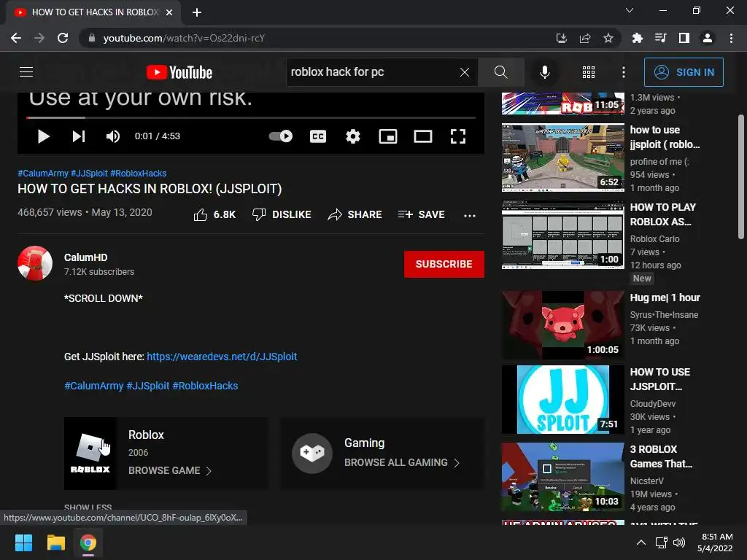Open 'how to use jjsploit' video thumbnail
Image resolution: width=747 pixels, height=560 pixels.
(x=562, y=157)
